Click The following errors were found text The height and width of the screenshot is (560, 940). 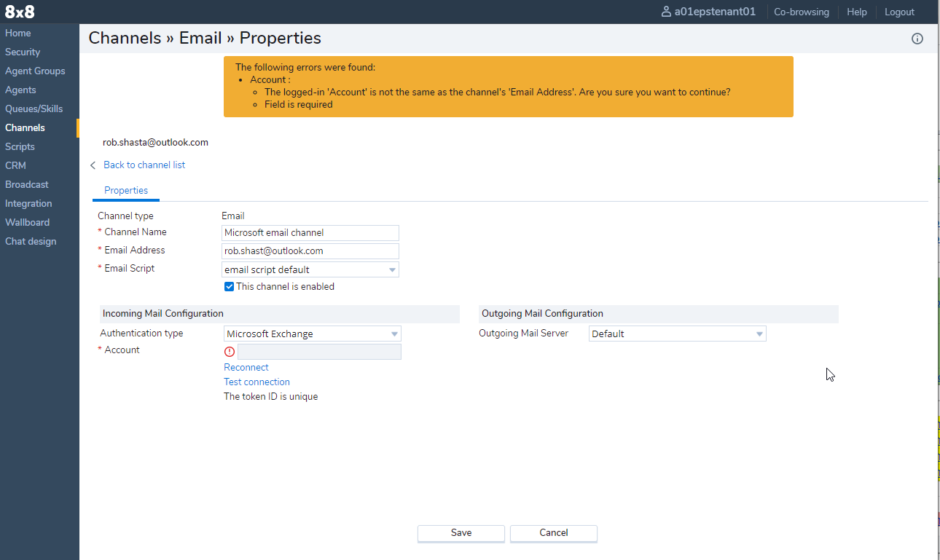point(305,68)
